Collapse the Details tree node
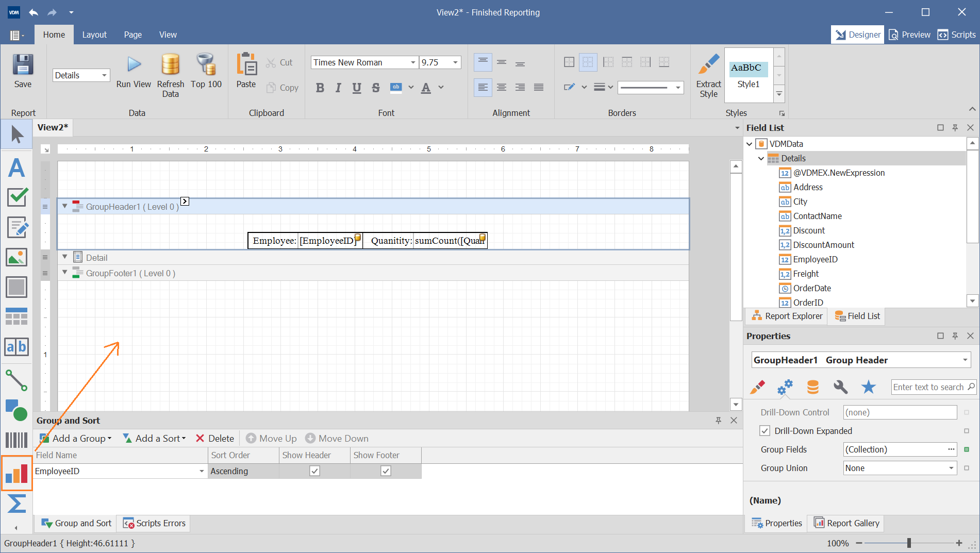 pyautogui.click(x=761, y=158)
